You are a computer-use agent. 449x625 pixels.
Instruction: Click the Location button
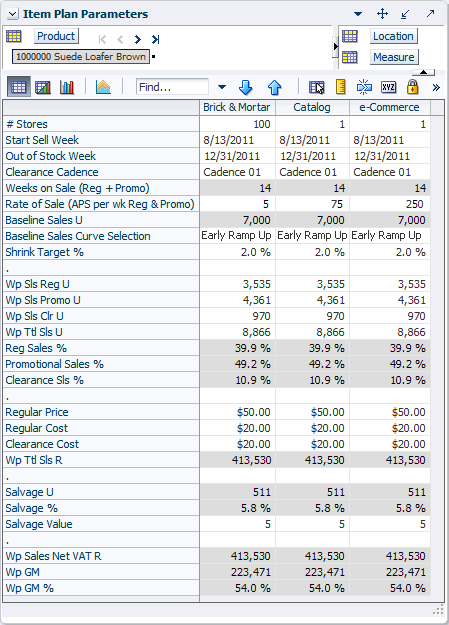[394, 36]
